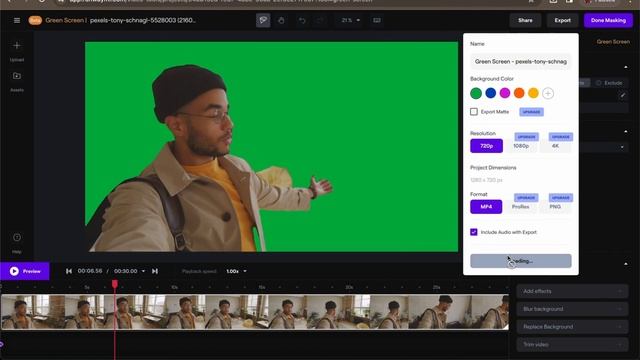
Task: Click the pencil edit icon in right panel
Action: (622, 96)
